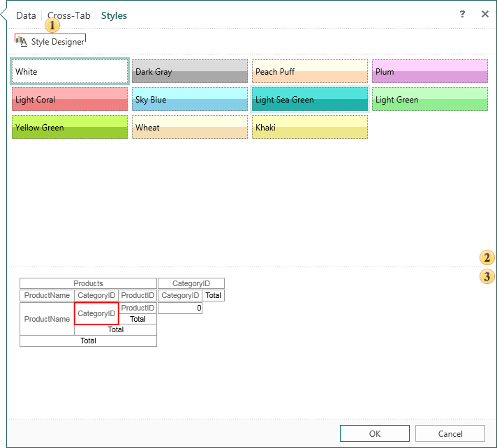Apply the Light Sea Green style

310,99
